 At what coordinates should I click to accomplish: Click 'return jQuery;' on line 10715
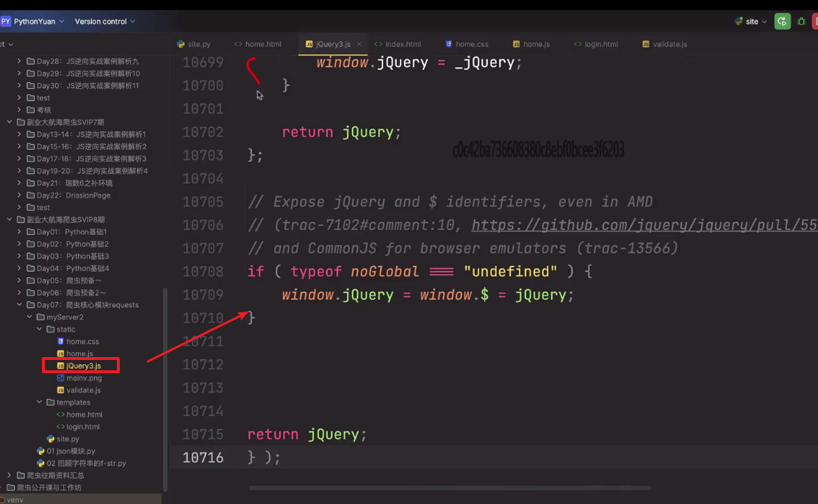click(x=306, y=434)
